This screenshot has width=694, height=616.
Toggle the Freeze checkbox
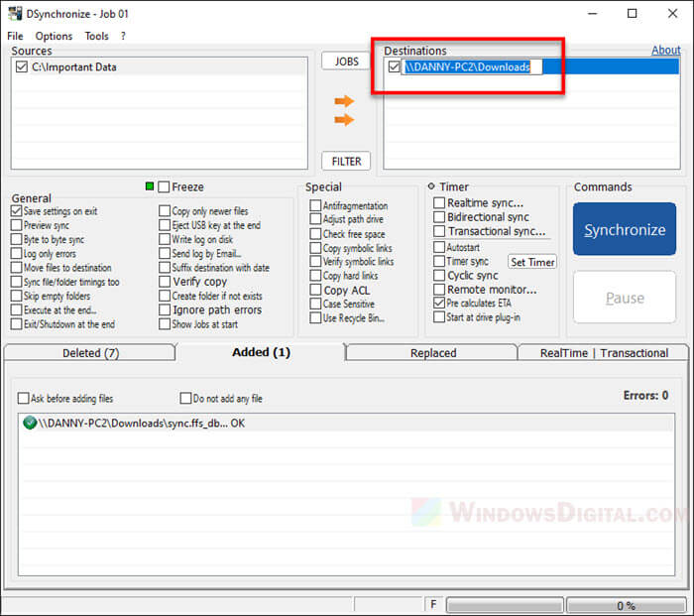pyautogui.click(x=164, y=186)
